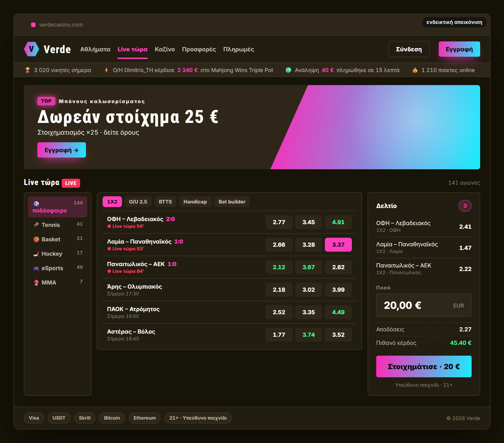Viewport: 504px width, 443px height.
Task: Click the green dot beside Ανάληψη
Action: [x=288, y=70]
